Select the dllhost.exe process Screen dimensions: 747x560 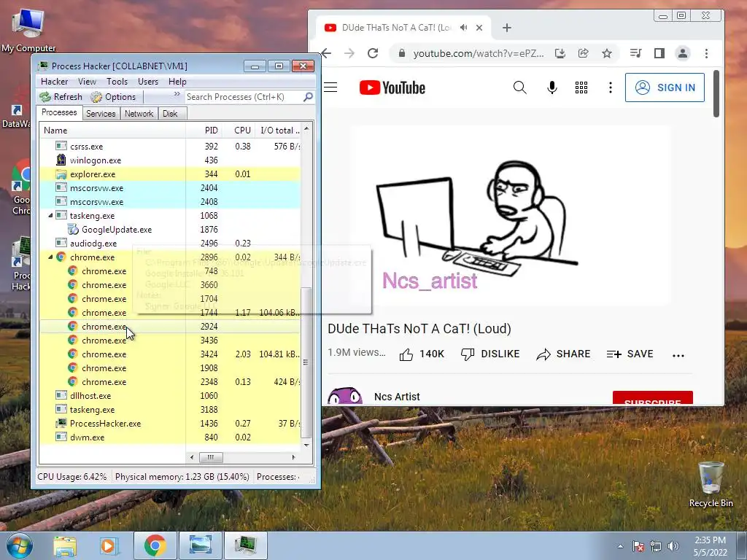[170, 396]
